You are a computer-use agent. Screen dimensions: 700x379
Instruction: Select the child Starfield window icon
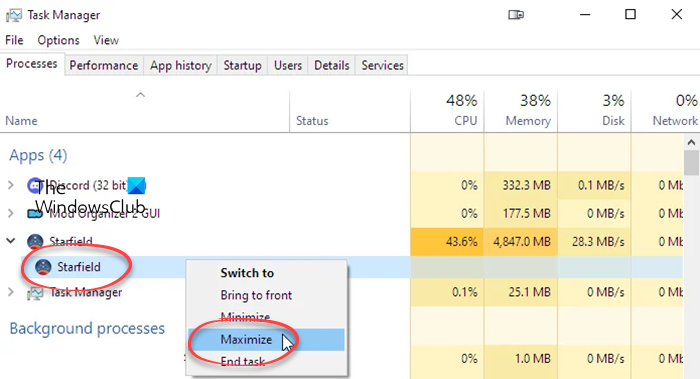point(43,267)
